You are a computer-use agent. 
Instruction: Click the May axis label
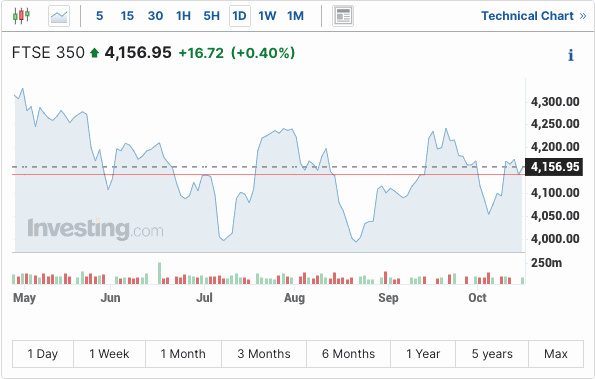(x=24, y=298)
